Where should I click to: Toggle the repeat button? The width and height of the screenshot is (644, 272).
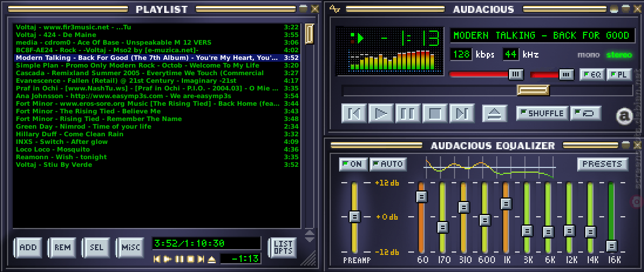pos(586,113)
